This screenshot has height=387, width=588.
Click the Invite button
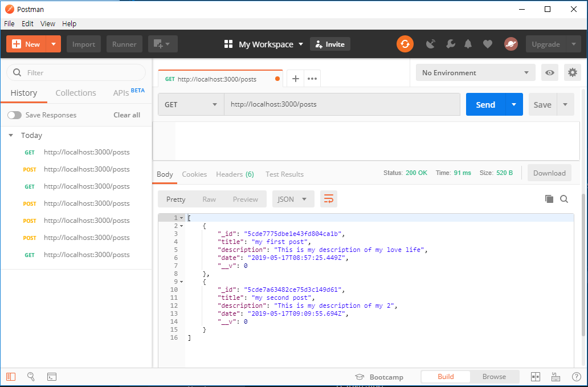click(x=330, y=44)
